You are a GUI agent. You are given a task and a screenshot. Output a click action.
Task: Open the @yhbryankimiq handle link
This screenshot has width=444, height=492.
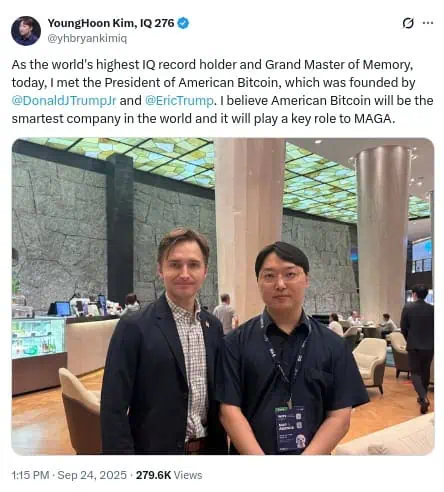tap(87, 38)
